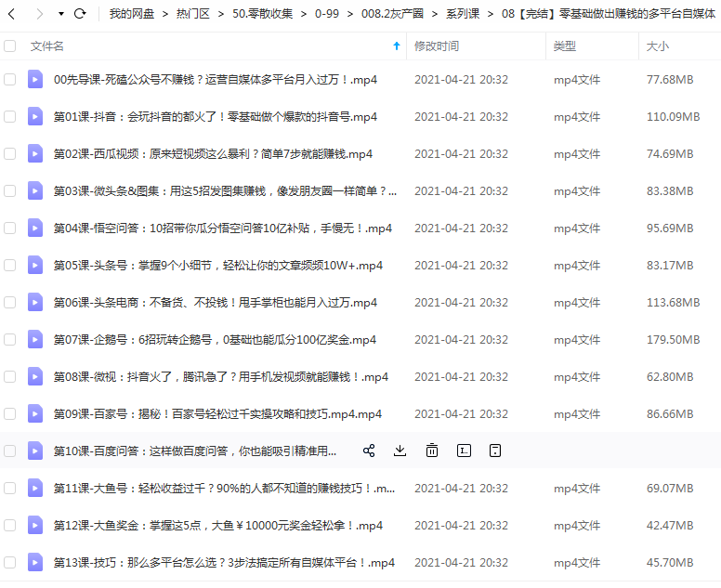This screenshot has width=721, height=588.
Task: Click video icon of 第11课-大鱼号
Action: (x=35, y=489)
